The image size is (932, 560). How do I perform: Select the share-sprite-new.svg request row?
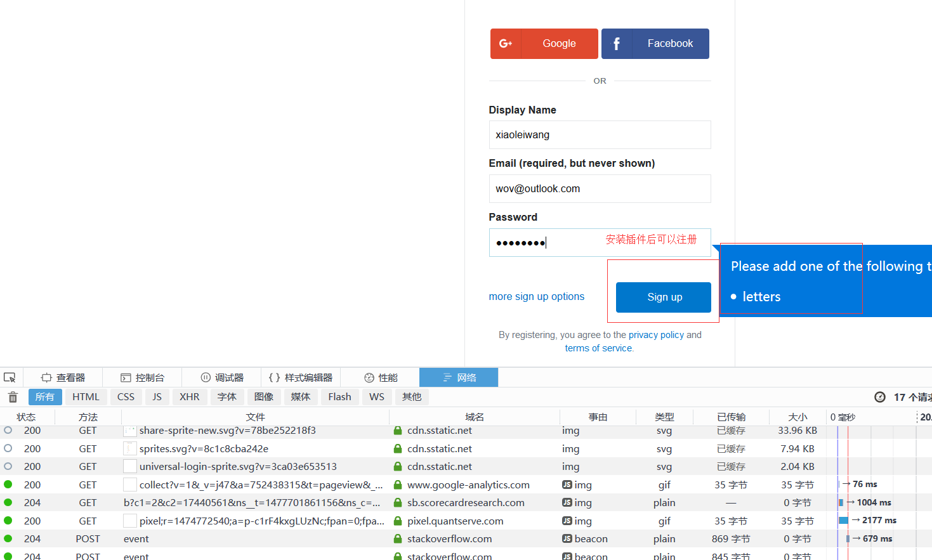(466, 431)
